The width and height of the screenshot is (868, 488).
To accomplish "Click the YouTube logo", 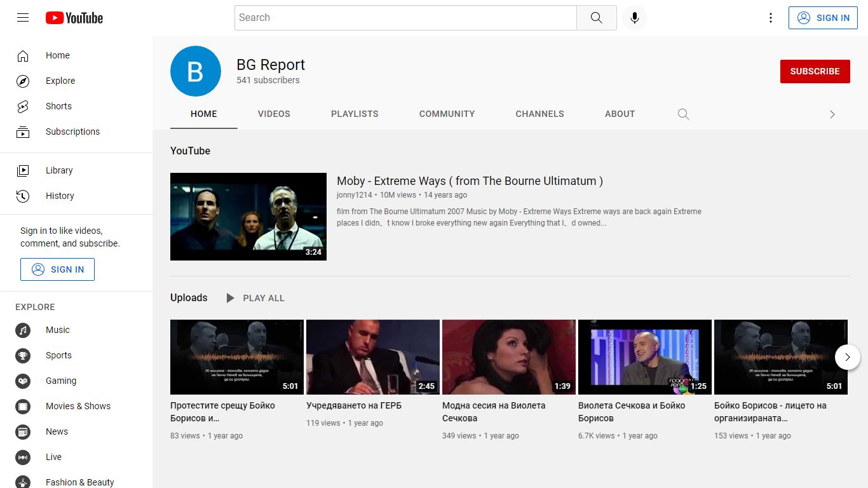I will pyautogui.click(x=74, y=18).
